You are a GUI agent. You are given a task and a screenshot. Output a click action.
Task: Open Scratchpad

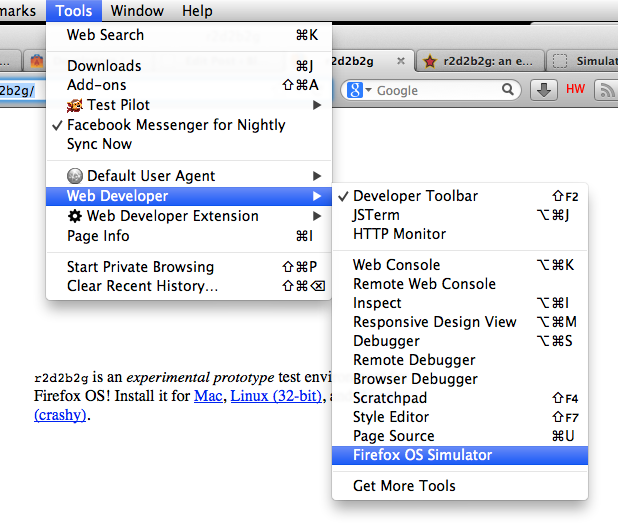tap(460, 398)
